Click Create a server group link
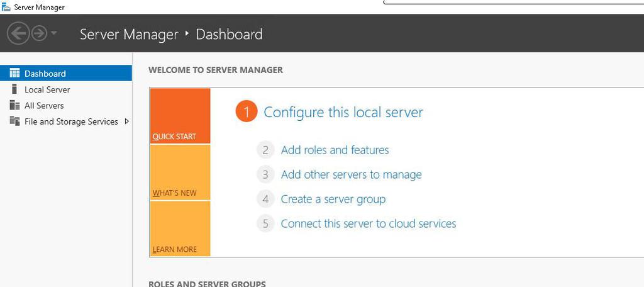 tap(333, 199)
